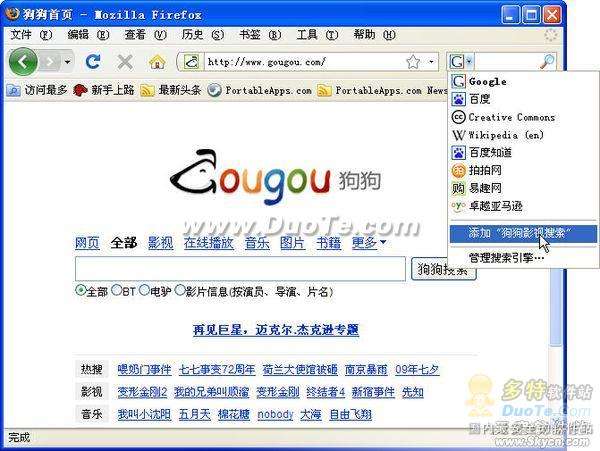Open the 我叫小沈阳 music link
The height and width of the screenshot is (451, 600).
coord(144,414)
